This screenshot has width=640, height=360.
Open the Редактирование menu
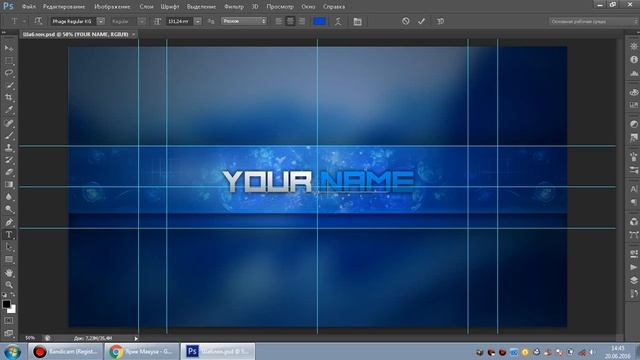(64, 7)
